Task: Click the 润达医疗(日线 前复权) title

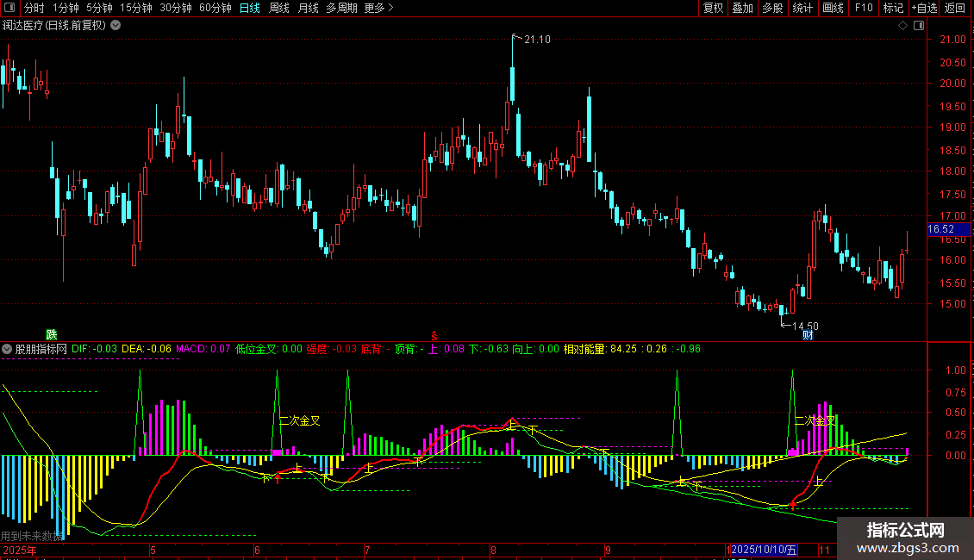Action: (54, 26)
